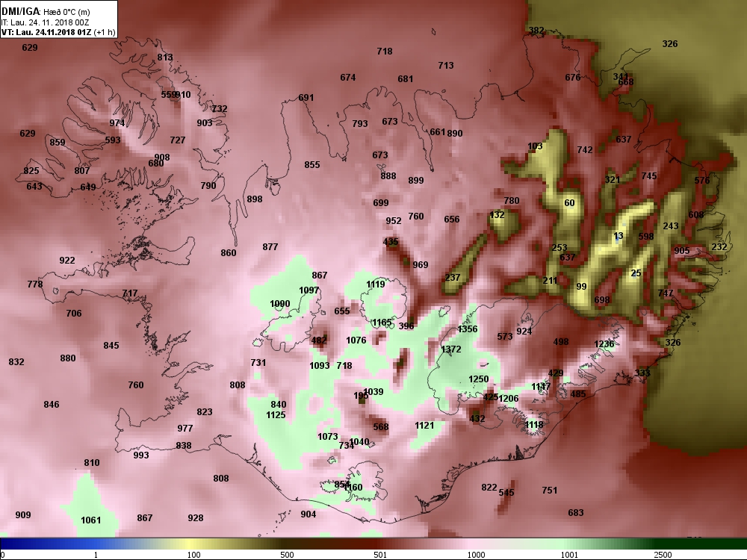Click the map value 482
Viewport: 747px width, 560px height.
point(319,340)
